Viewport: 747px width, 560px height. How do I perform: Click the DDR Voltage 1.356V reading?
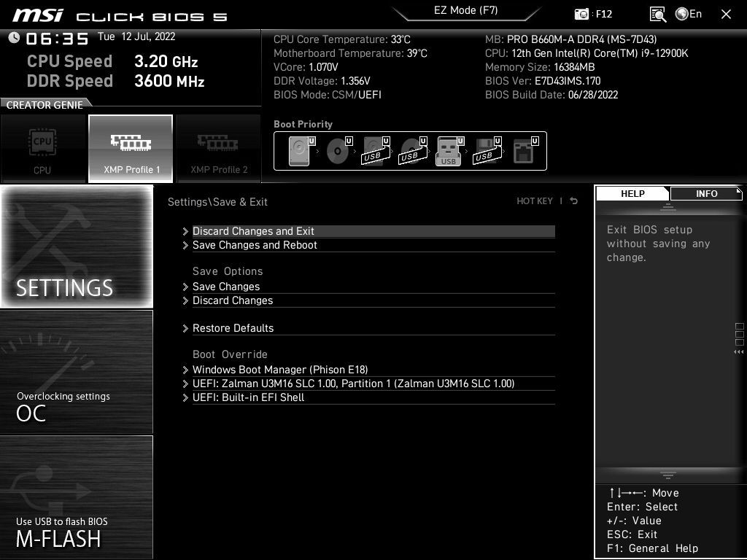point(322,81)
